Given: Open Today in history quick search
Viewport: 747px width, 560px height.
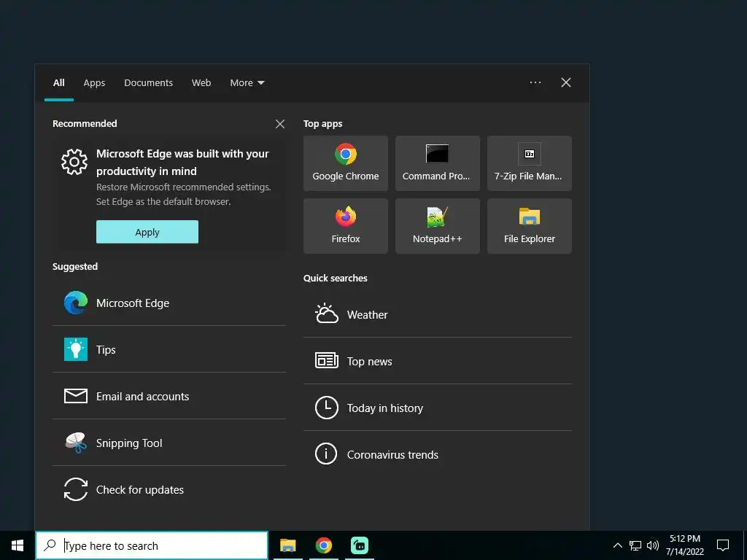Looking at the screenshot, I should tap(438, 408).
